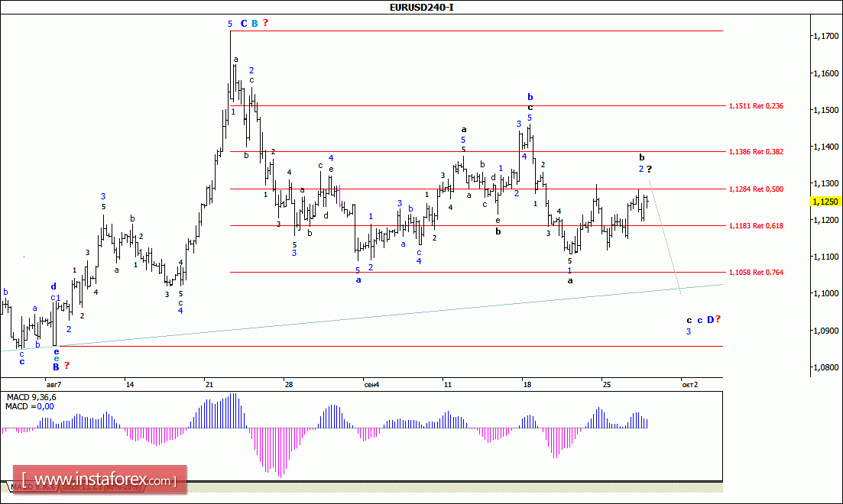Select the 1,1511 Ret 0,236 Fibonacci label
Image resolution: width=843 pixels, height=504 pixels.
755,106
